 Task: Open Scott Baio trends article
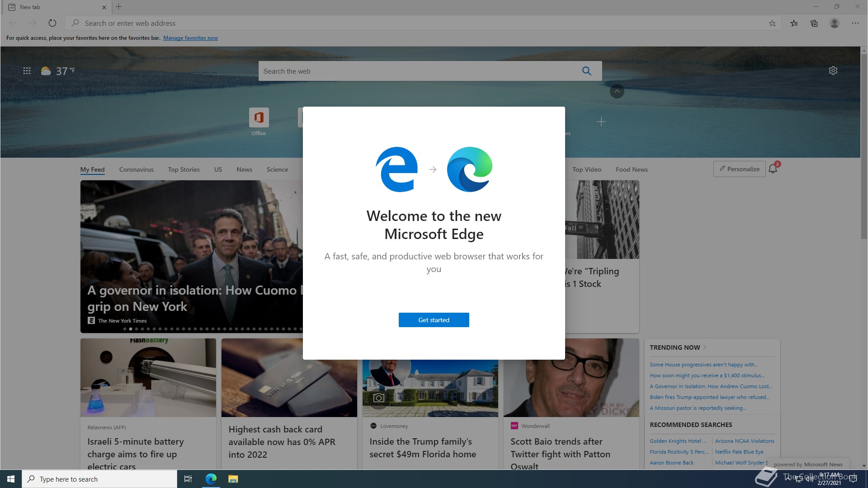click(x=571, y=404)
